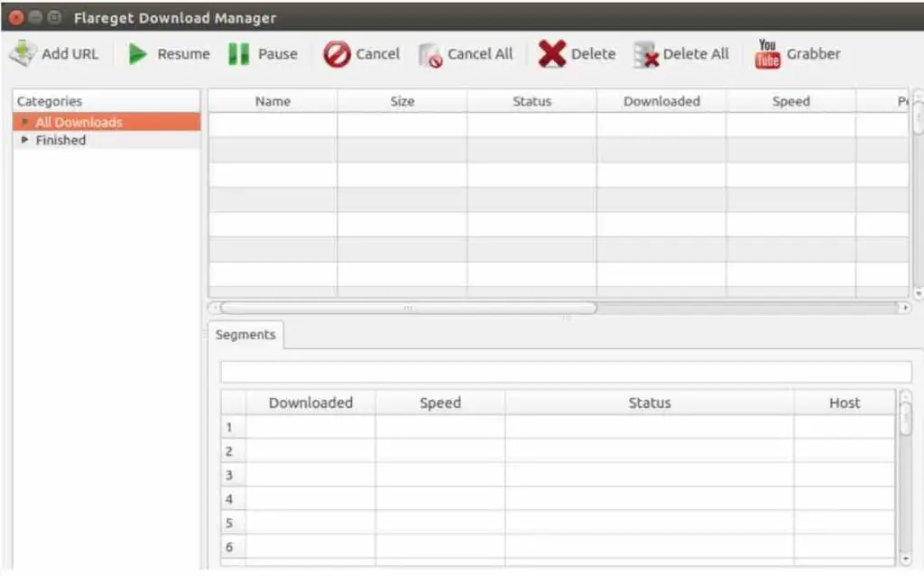Click the Cancel All icon

(x=430, y=55)
